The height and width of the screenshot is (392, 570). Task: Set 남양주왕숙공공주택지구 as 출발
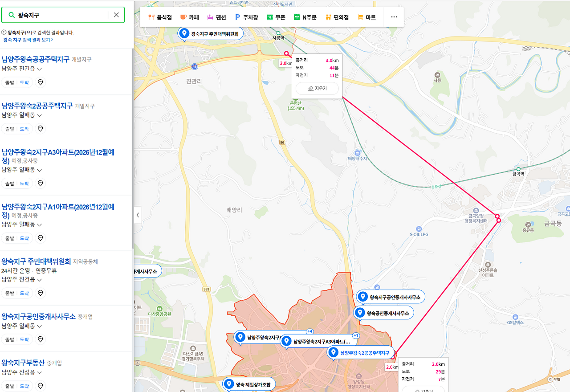point(9,82)
